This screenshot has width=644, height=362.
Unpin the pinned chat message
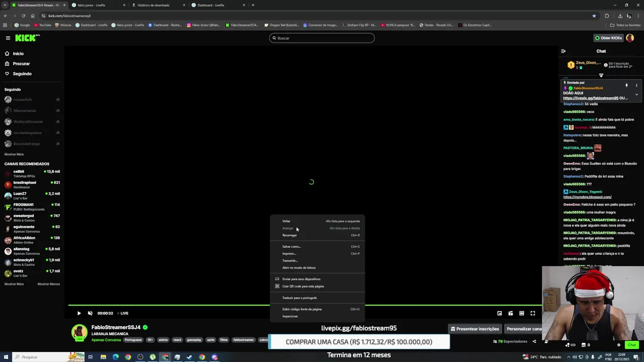[626, 85]
